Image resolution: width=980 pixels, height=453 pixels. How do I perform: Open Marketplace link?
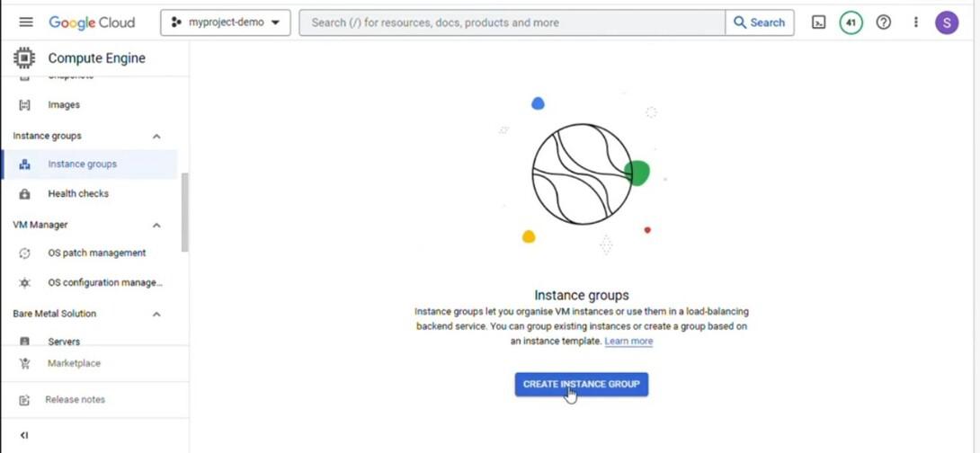point(74,363)
